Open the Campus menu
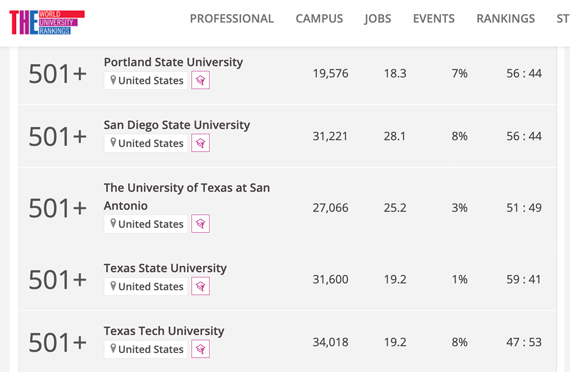This screenshot has height=372, width=570. tap(319, 19)
